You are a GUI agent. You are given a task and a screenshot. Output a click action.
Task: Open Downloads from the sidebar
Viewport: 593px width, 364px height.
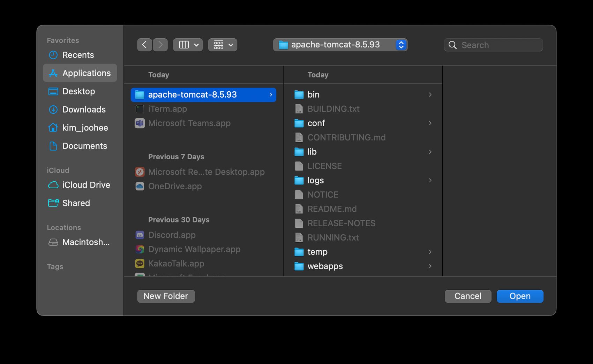click(x=84, y=109)
